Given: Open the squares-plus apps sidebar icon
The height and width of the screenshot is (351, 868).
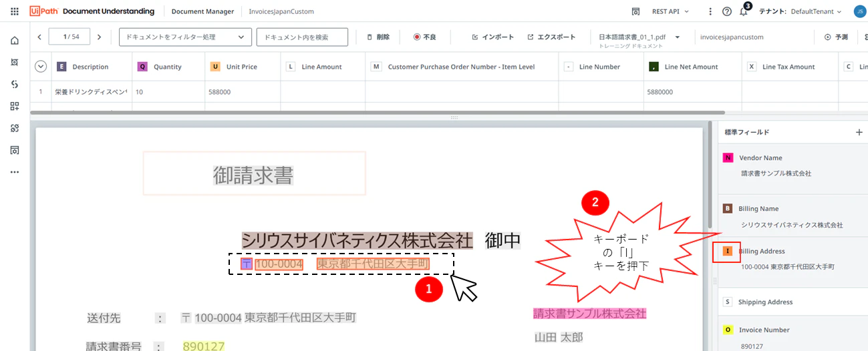Looking at the screenshot, I should click(x=15, y=106).
